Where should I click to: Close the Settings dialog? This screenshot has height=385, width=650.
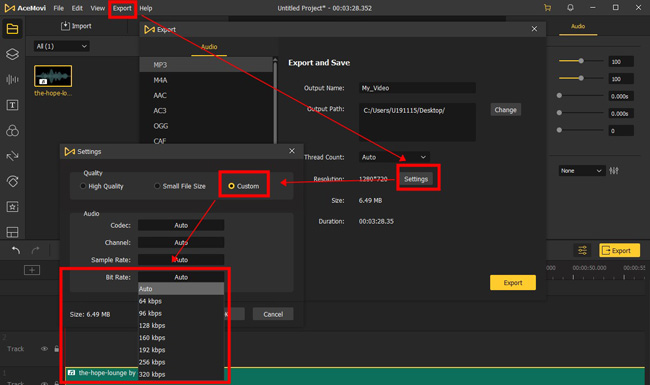pos(292,151)
